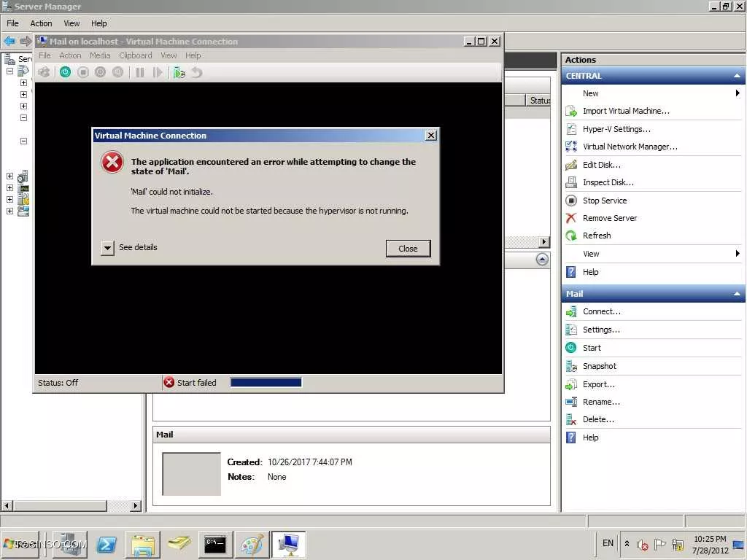Screen dimensions: 747x560
Task: Click the Export icon under Mail actions
Action: coord(571,384)
